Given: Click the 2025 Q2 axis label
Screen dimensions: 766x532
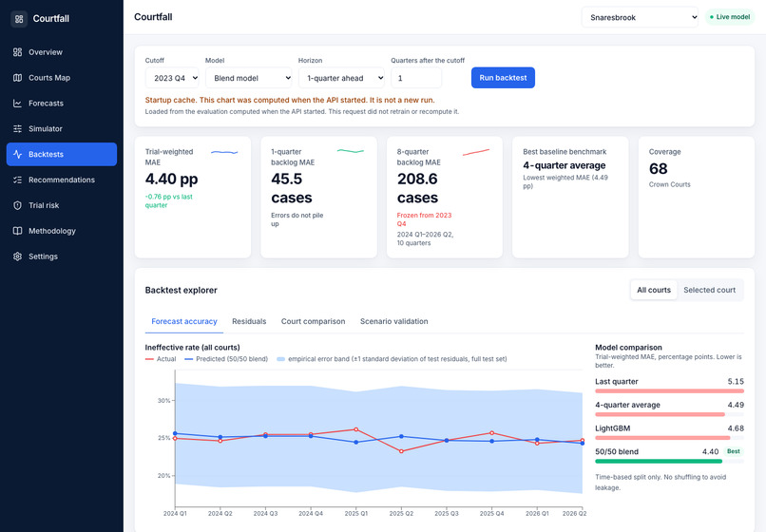Looking at the screenshot, I should tap(401, 513).
